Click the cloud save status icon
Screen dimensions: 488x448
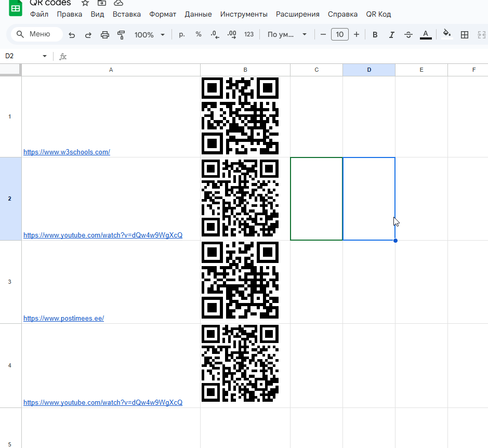click(118, 3)
